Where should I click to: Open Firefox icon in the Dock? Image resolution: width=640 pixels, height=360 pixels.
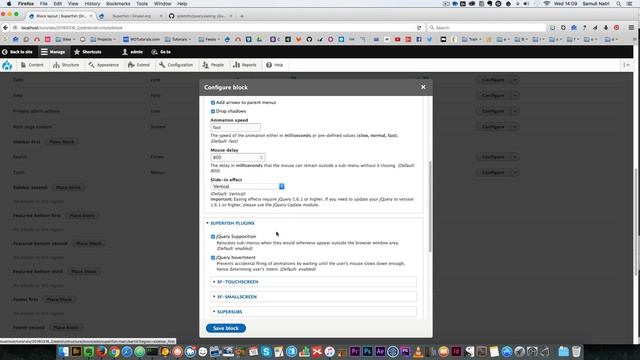click(x=101, y=351)
